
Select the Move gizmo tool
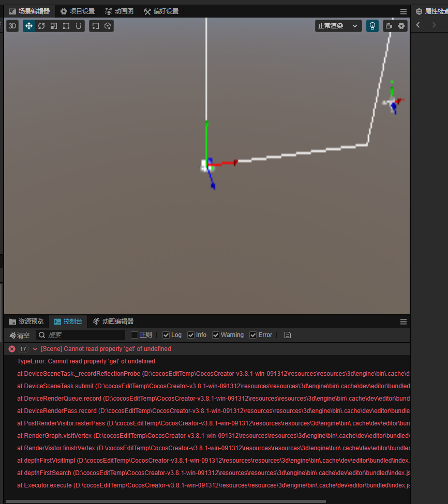[x=29, y=26]
